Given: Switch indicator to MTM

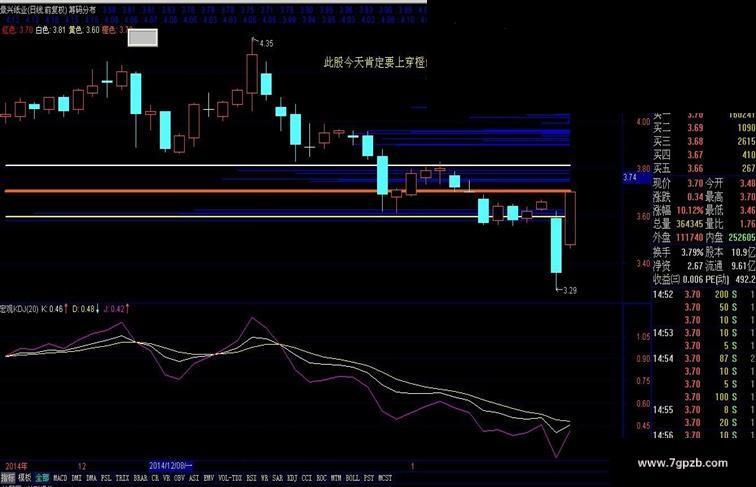Looking at the screenshot, I should click(x=336, y=478).
